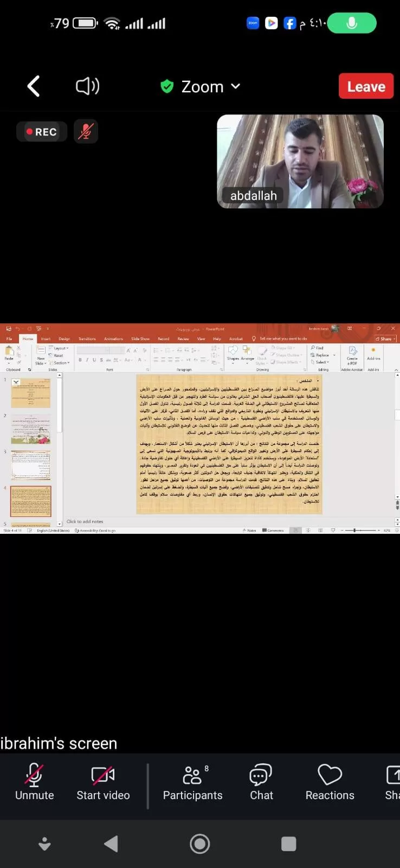Viewport: 400px width, 868px height.
Task: Open the Participants list
Action: click(192, 782)
